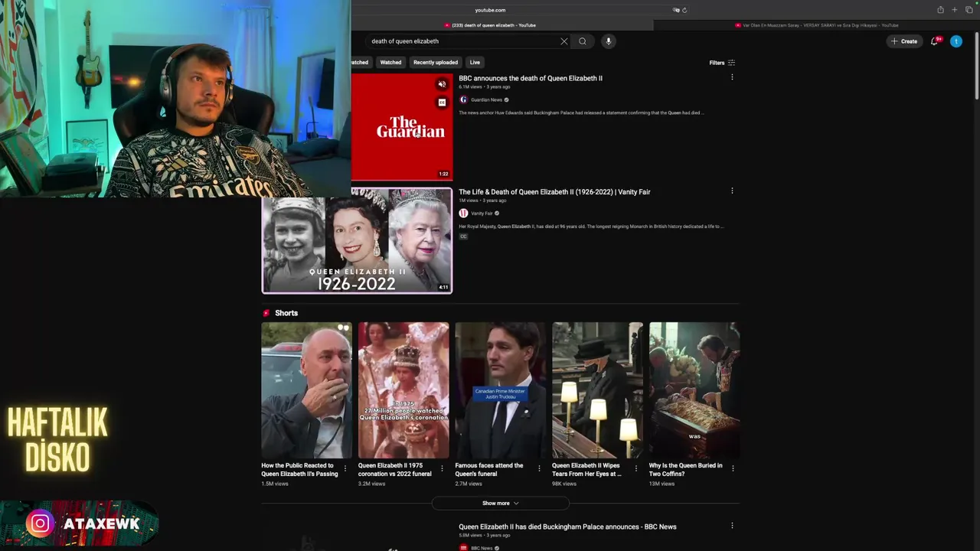Image resolution: width=980 pixels, height=551 pixels.
Task: Reload the page via address bar icon
Action: 684,10
